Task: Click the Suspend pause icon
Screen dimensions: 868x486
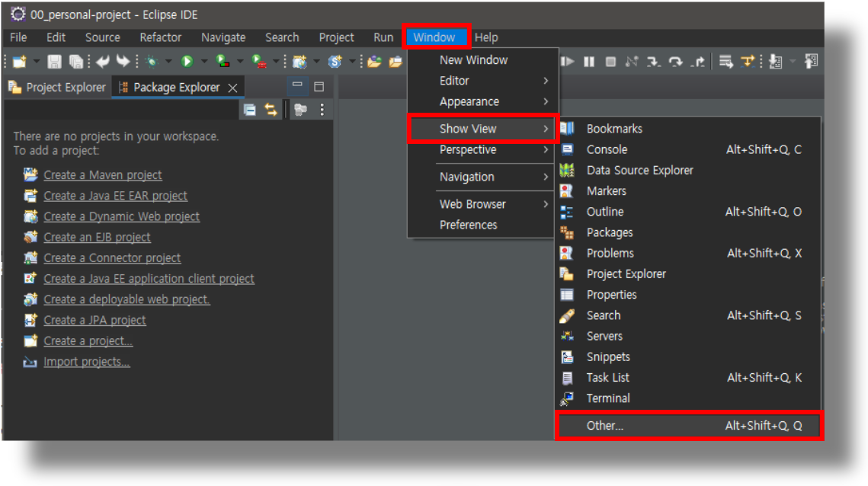Action: 589,62
